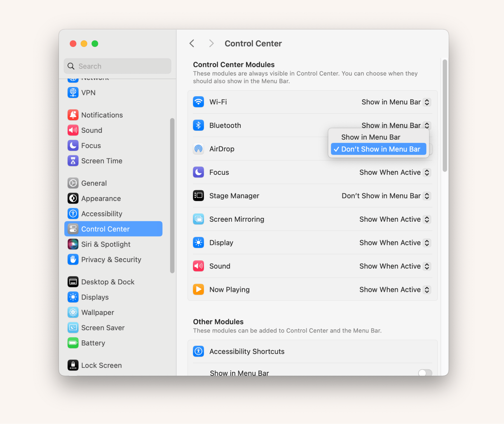Go to Screen Time sidebar label
504x424 pixels.
point(102,161)
